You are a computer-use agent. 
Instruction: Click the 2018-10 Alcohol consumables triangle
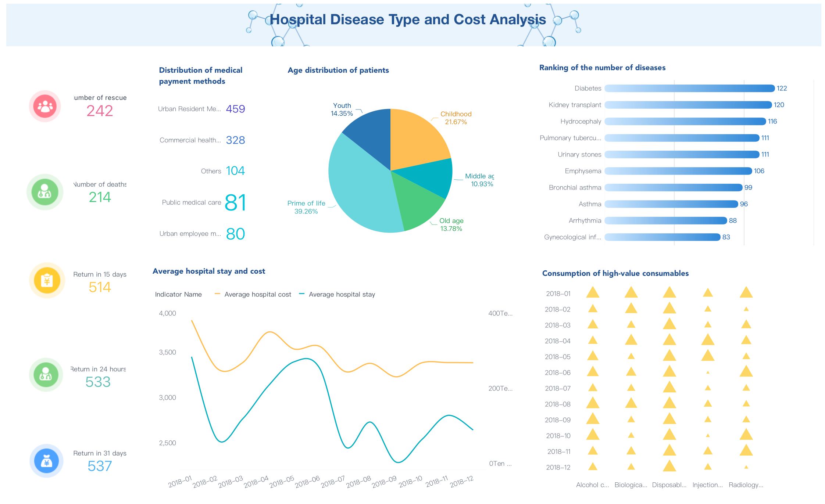pos(593,434)
